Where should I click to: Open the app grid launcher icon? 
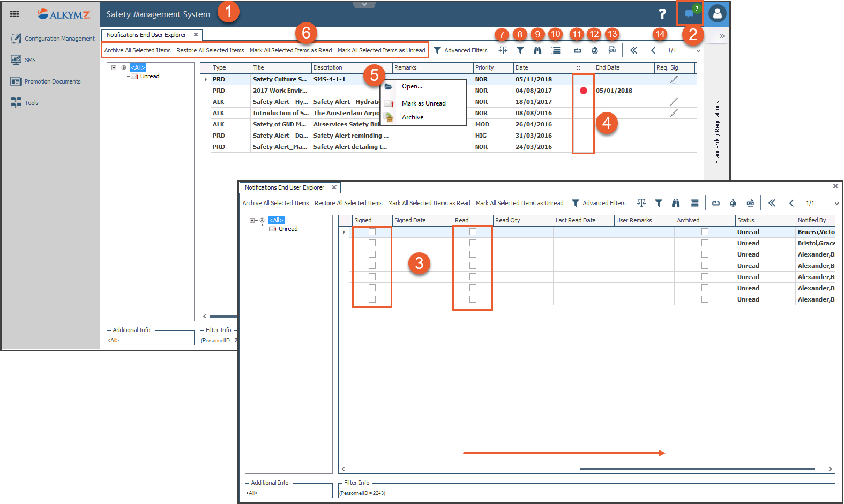14,14
